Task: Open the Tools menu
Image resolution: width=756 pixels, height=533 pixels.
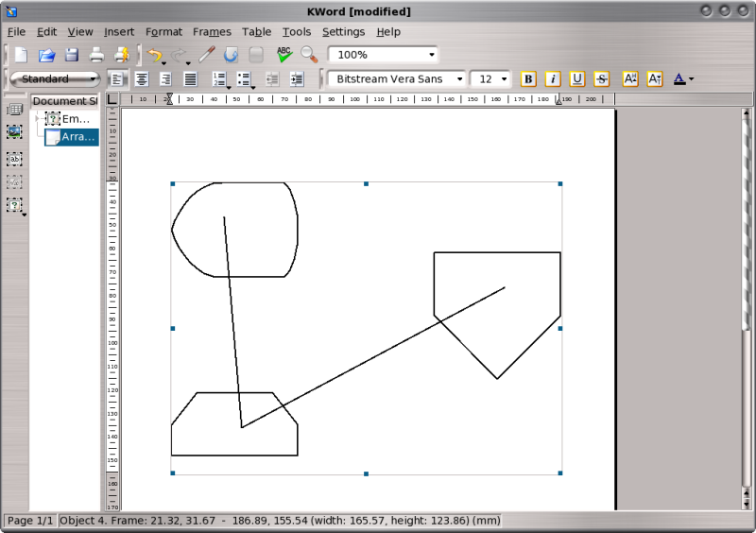Action: 297,32
